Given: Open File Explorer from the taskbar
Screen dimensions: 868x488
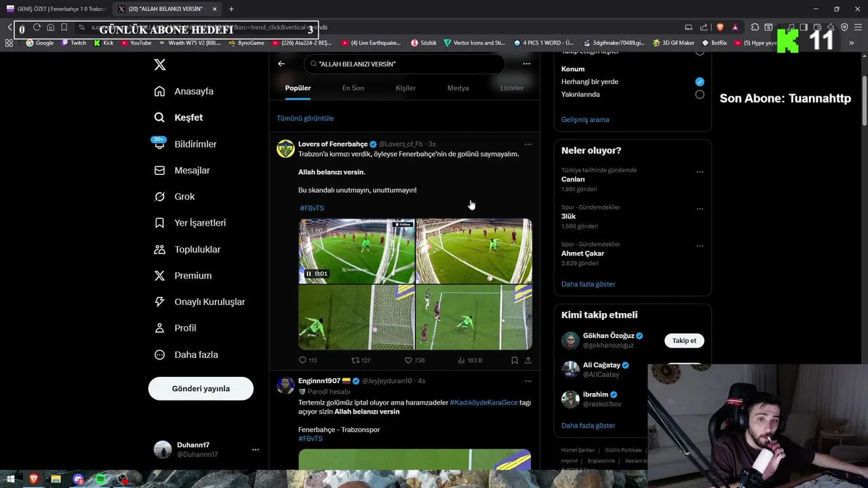Looking at the screenshot, I should 56,479.
